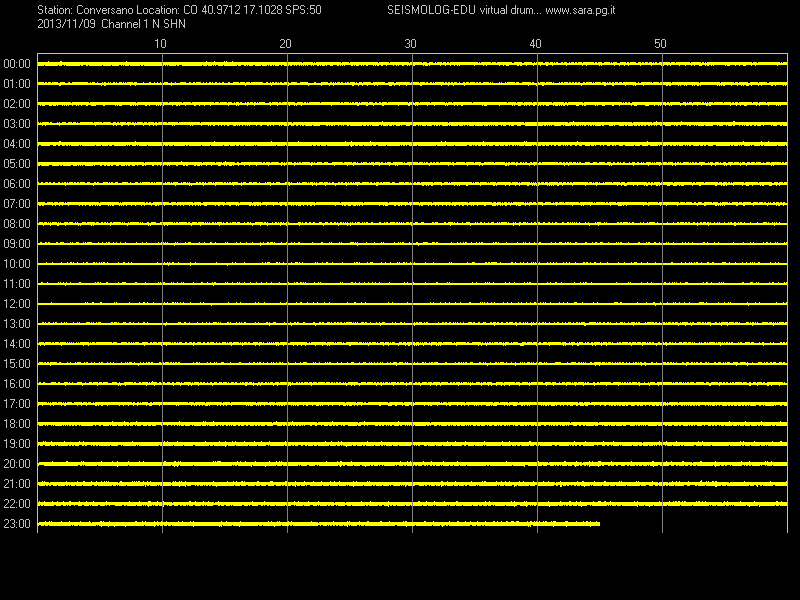Select the 16:00 hour label
This screenshot has width=800, height=600.
coord(17,384)
